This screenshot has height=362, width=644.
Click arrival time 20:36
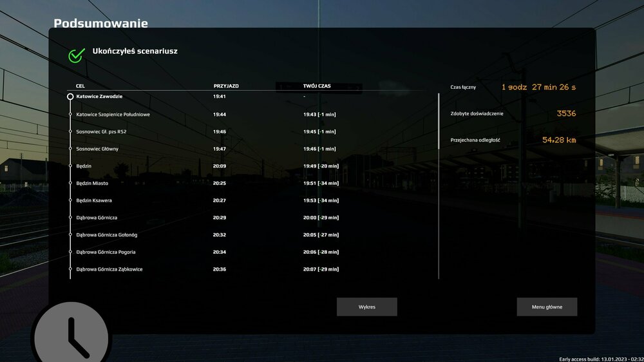pos(220,269)
